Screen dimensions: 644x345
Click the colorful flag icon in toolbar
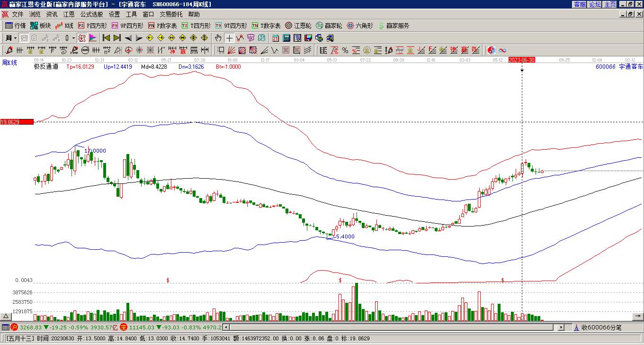pos(93,38)
